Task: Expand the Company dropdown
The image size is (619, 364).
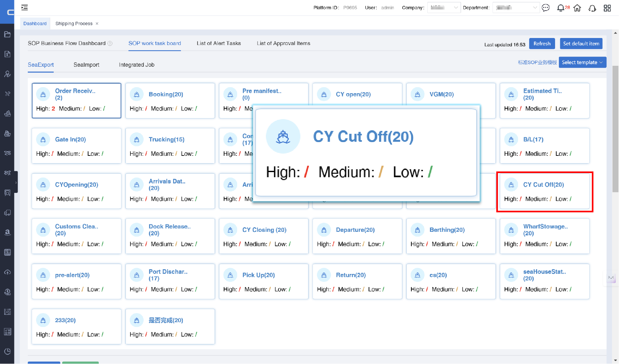Action: coord(444,8)
